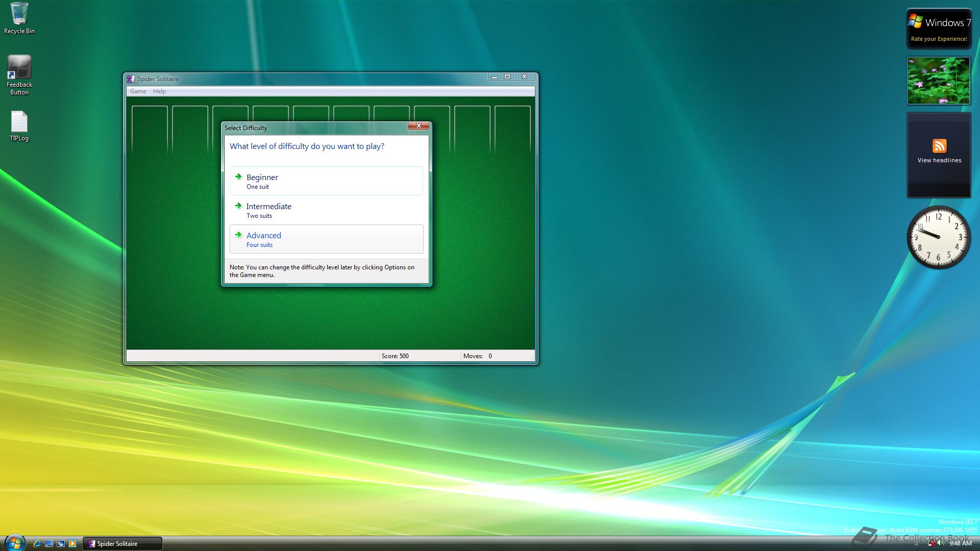Open the Game menu
980x551 pixels.
pos(138,91)
